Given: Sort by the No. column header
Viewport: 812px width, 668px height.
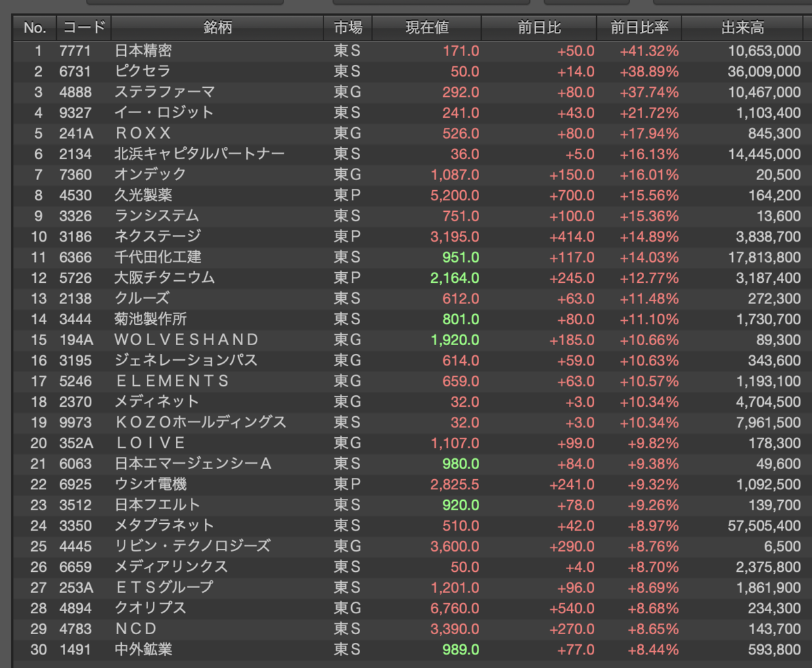Looking at the screenshot, I should pyautogui.click(x=35, y=28).
